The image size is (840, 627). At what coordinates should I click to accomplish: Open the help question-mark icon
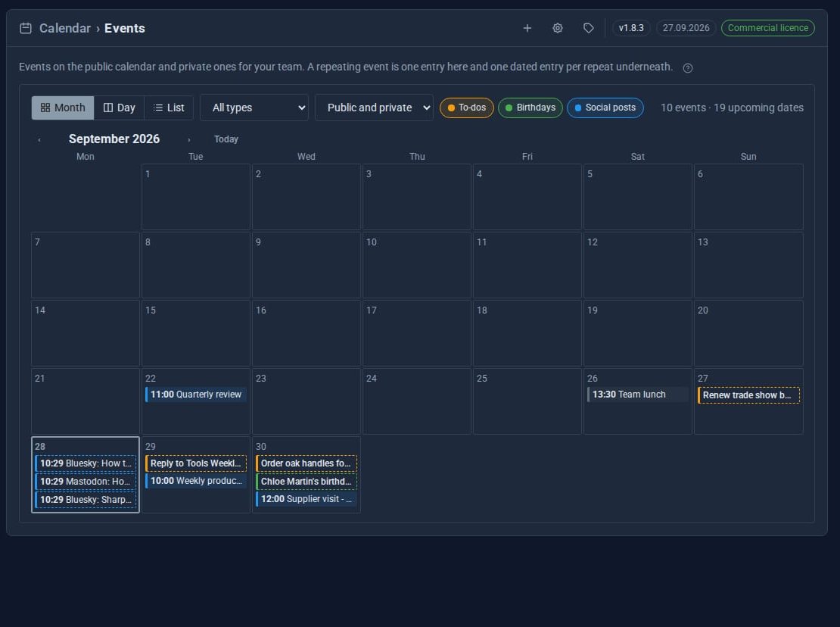pyautogui.click(x=688, y=67)
